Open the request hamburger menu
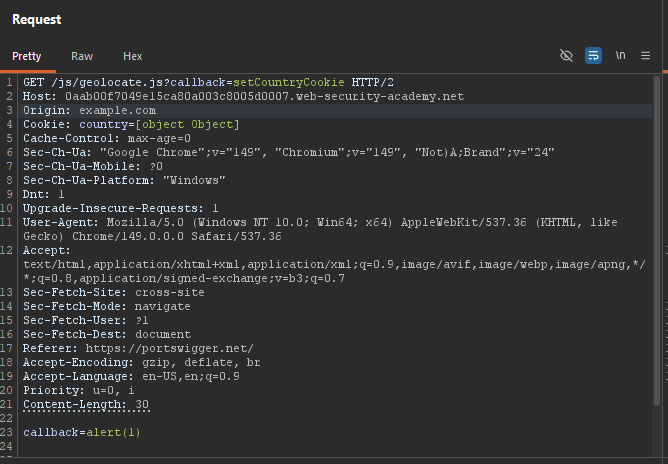668x464 pixels. (645, 55)
